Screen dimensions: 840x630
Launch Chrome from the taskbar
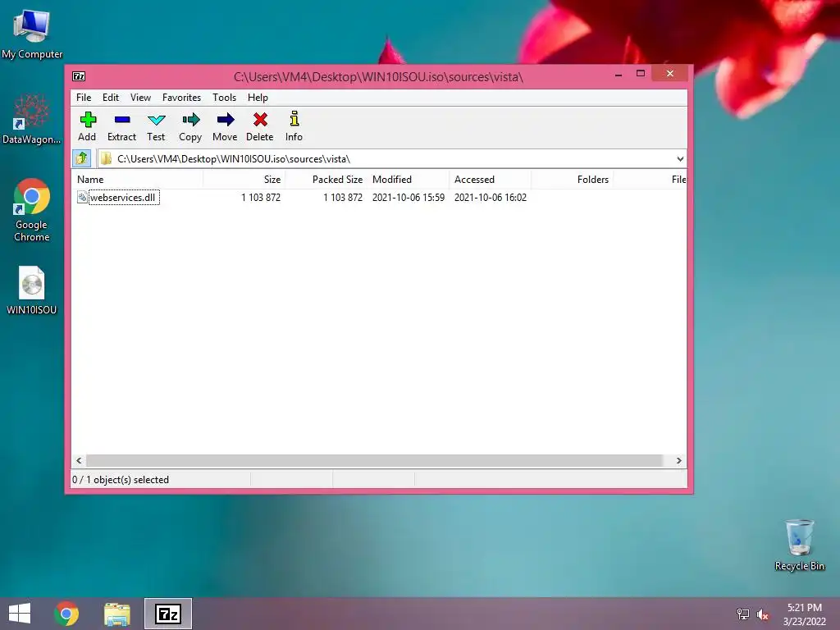66,614
